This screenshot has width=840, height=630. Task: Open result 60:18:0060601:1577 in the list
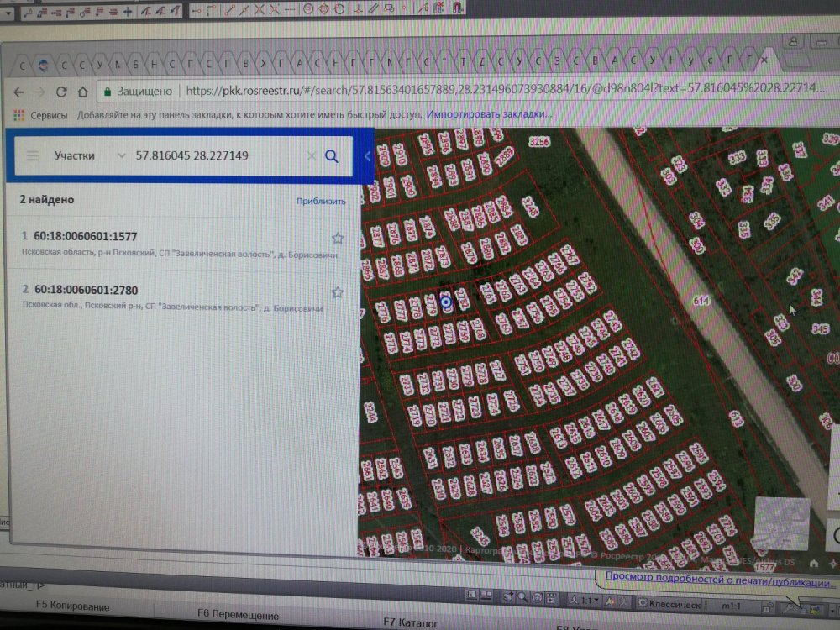pyautogui.click(x=86, y=237)
